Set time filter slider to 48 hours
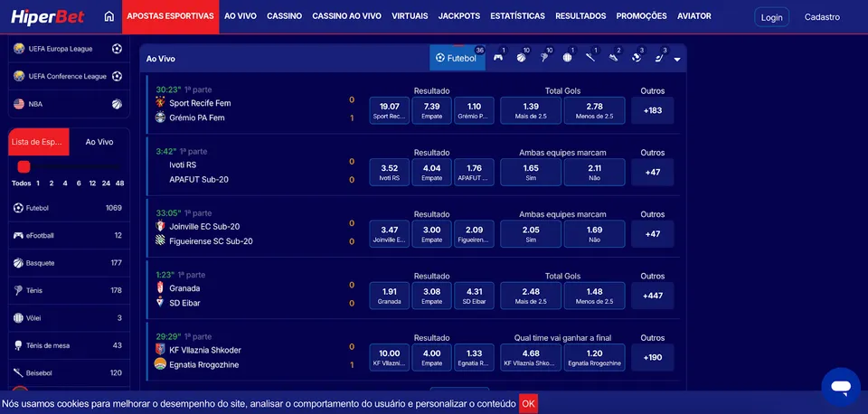The image size is (868, 414). [119, 183]
